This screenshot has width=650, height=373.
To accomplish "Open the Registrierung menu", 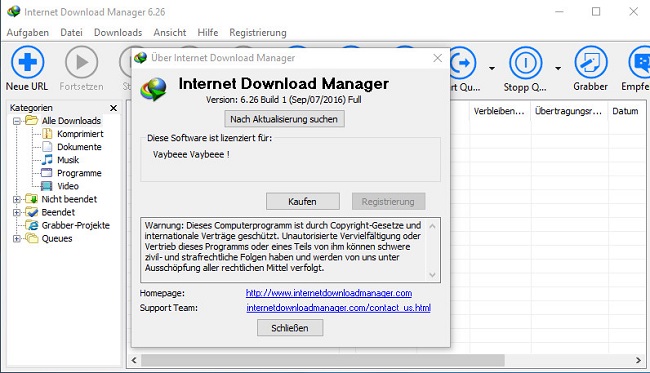I will tap(258, 32).
